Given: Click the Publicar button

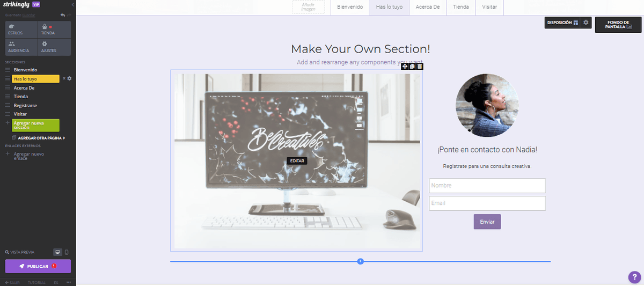Looking at the screenshot, I should click(38, 266).
